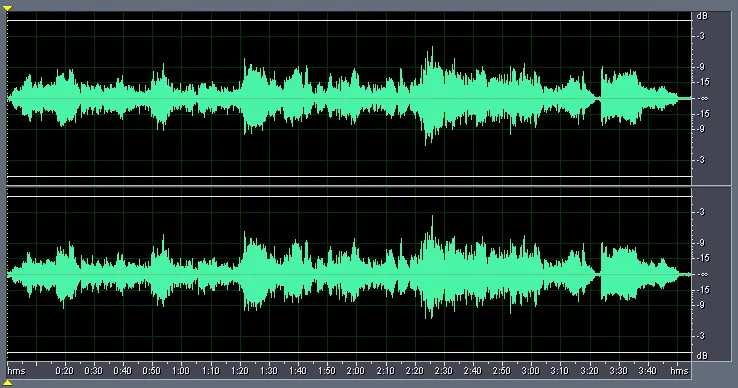Click the 3:40 label on the ruler
Image resolution: width=738 pixels, height=388 pixels.
click(x=648, y=371)
